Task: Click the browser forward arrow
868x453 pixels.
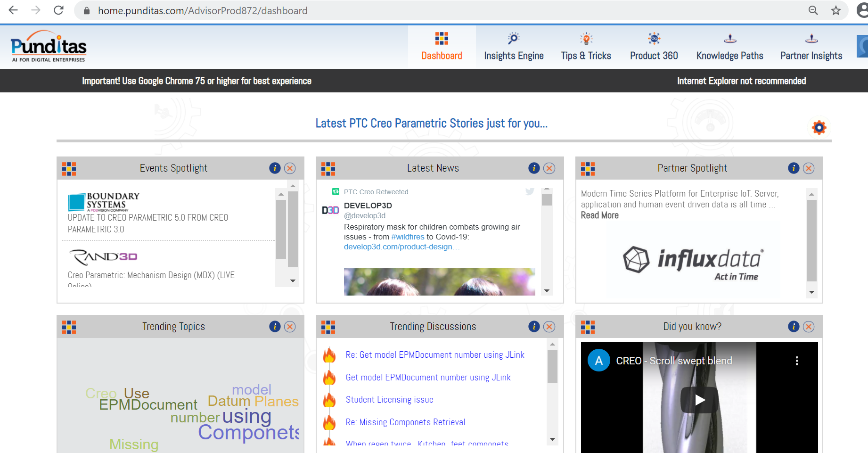Action: (x=36, y=10)
